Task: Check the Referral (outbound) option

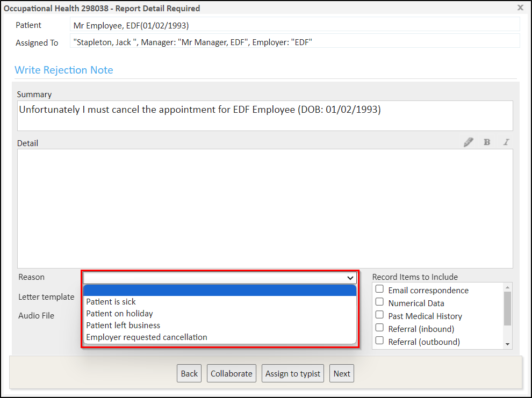Action: [379, 341]
